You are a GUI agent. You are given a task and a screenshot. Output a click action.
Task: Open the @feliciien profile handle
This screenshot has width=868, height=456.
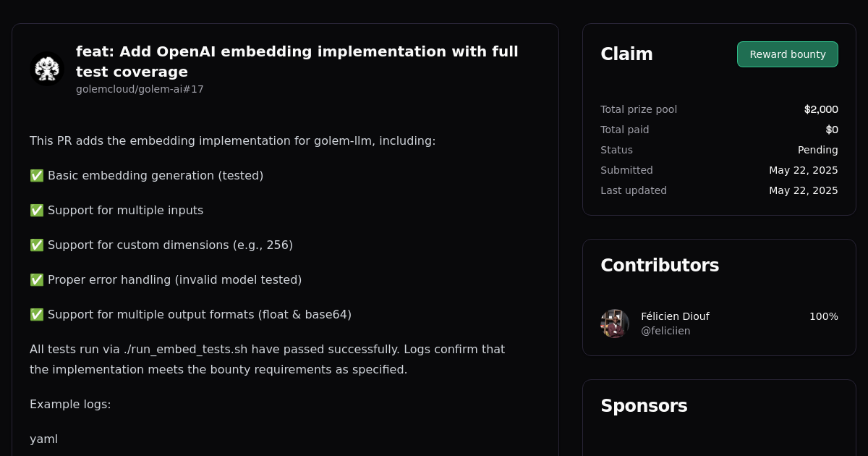[x=665, y=331]
